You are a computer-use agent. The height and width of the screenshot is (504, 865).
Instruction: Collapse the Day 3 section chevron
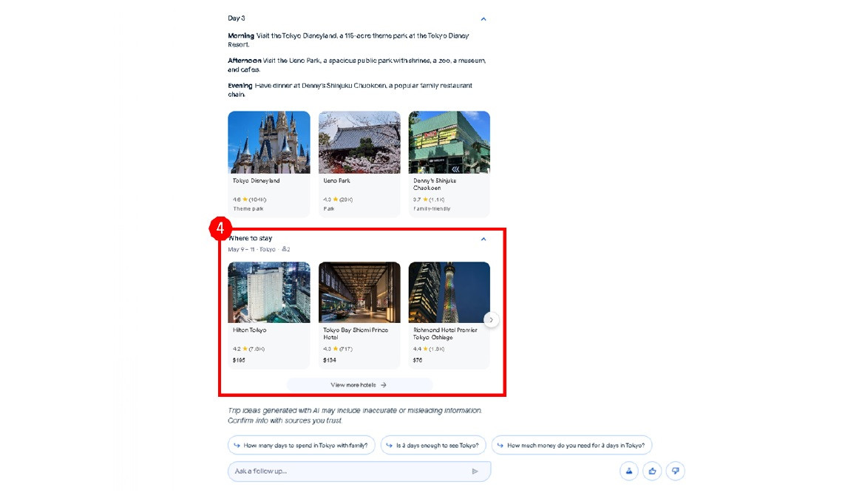(x=484, y=18)
